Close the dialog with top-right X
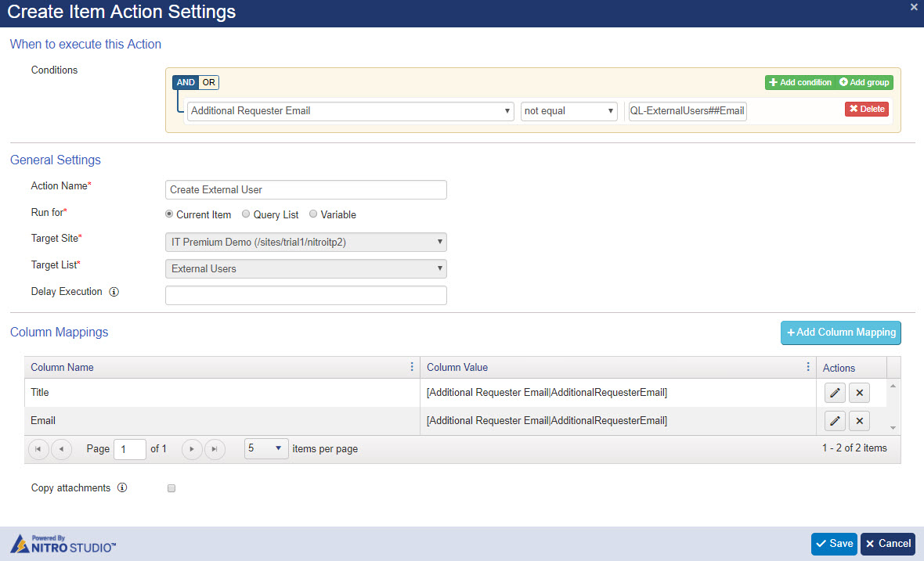This screenshot has width=924, height=561. pos(913,7)
